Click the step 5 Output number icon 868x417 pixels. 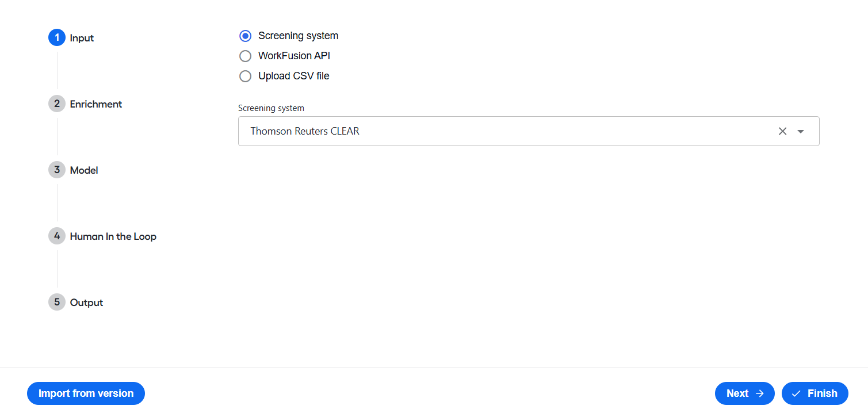click(57, 302)
